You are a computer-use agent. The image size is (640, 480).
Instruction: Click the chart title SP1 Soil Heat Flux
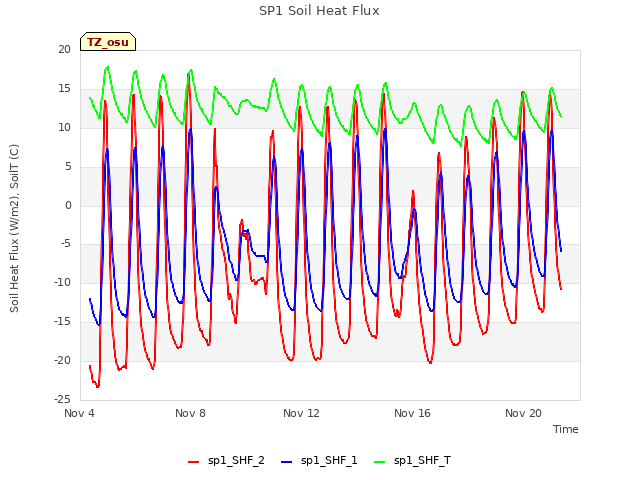click(319, 11)
